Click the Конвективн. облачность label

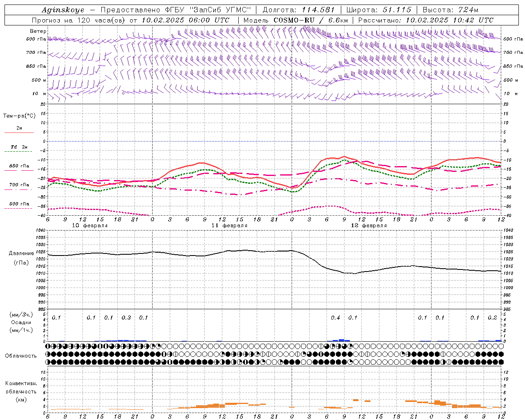point(21,388)
